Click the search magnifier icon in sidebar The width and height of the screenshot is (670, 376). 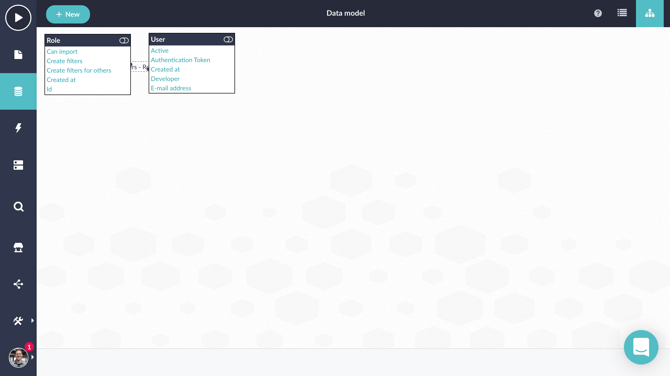(18, 207)
